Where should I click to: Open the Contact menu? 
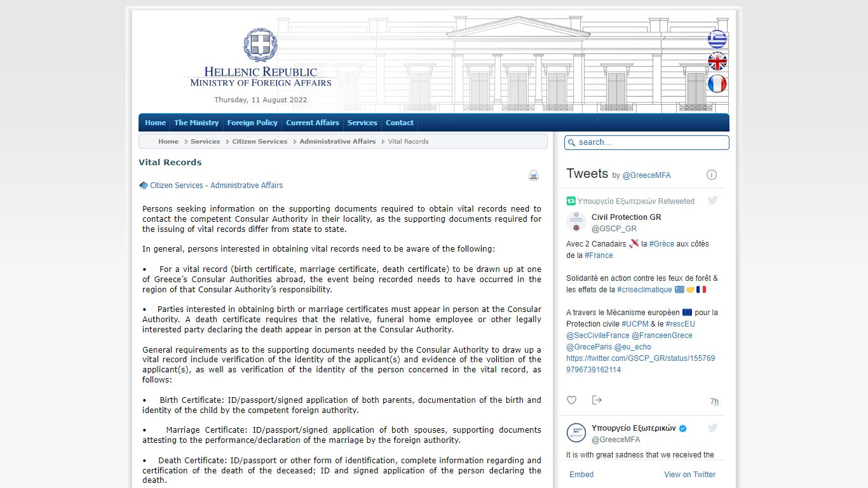[400, 123]
